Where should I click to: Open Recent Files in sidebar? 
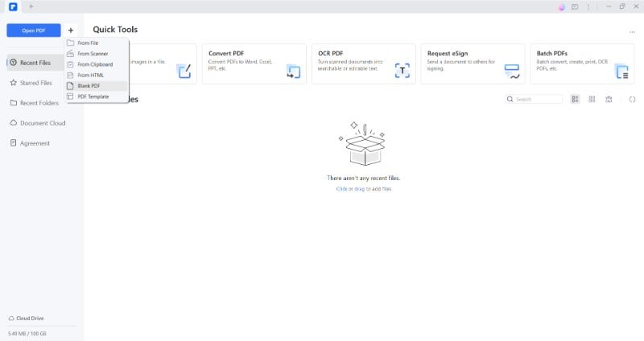[x=35, y=63]
